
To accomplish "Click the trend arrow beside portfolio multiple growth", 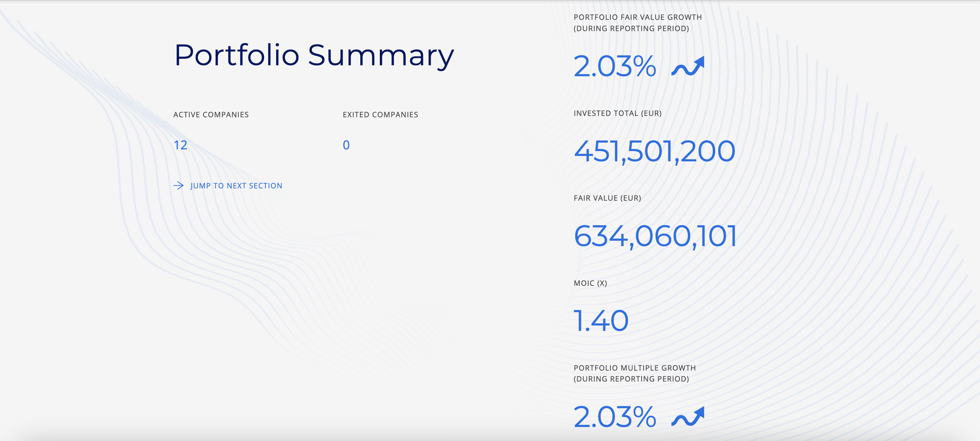I will [688, 417].
